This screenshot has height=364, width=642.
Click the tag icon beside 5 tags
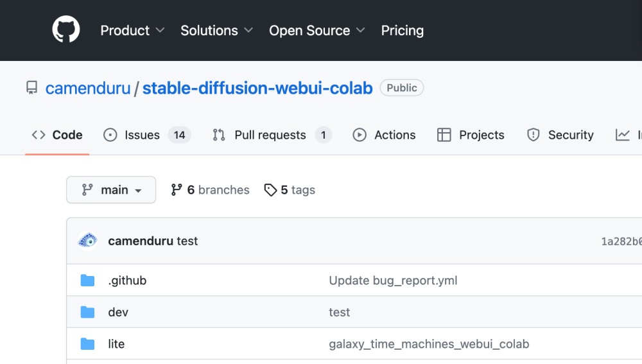(x=270, y=189)
